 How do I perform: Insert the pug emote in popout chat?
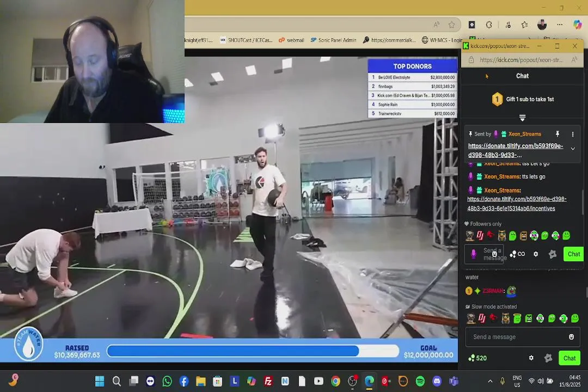pyautogui.click(x=469, y=236)
